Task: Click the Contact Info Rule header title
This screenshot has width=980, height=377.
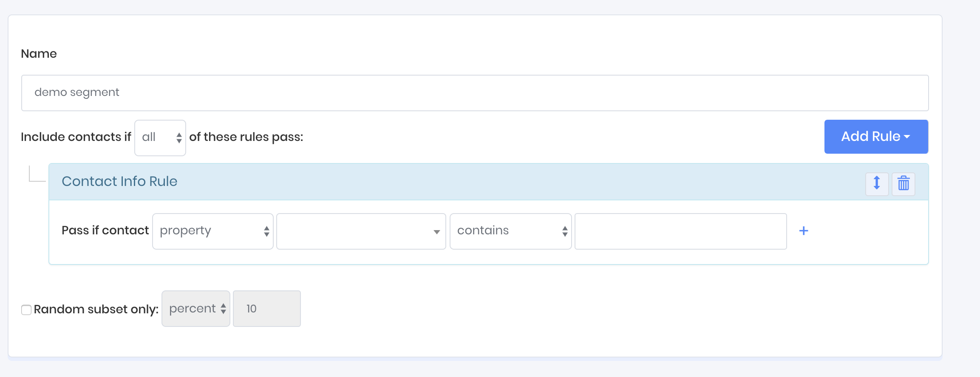Action: pos(119,181)
